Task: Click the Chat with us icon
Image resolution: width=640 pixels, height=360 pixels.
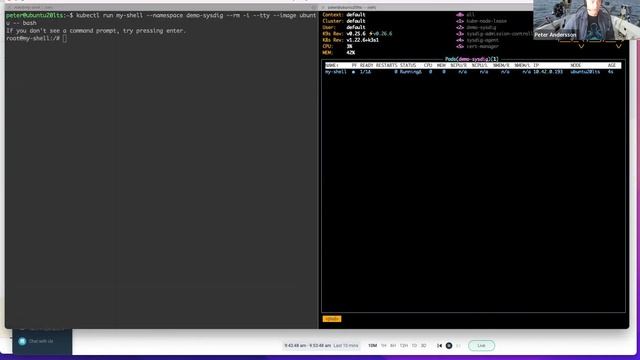Action: pos(22,341)
